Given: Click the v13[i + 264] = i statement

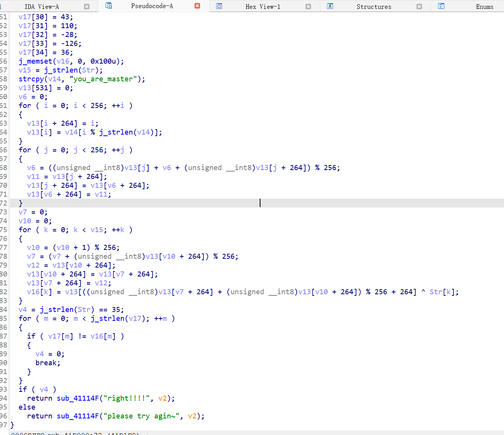Looking at the screenshot, I should [63, 123].
